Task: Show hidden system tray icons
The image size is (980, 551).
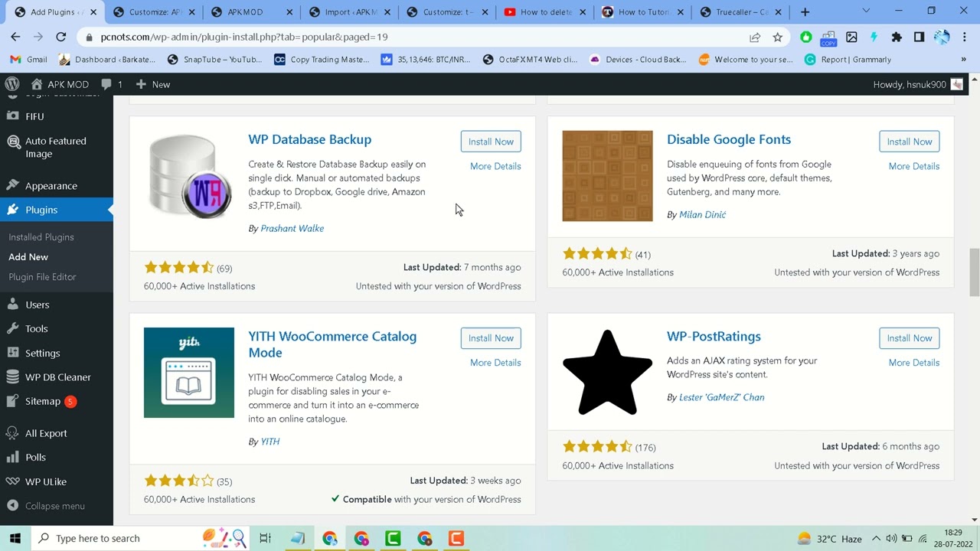Action: (876, 538)
